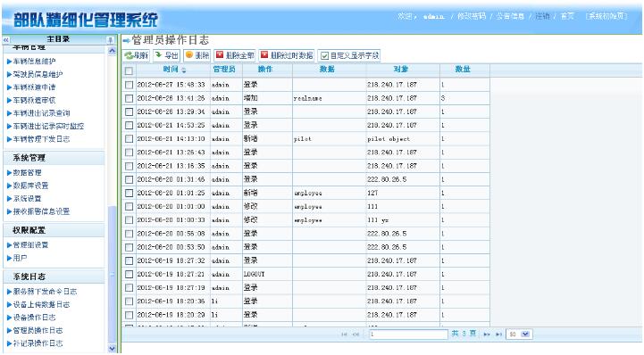Collapse the 权限配置 section header

coord(54,230)
